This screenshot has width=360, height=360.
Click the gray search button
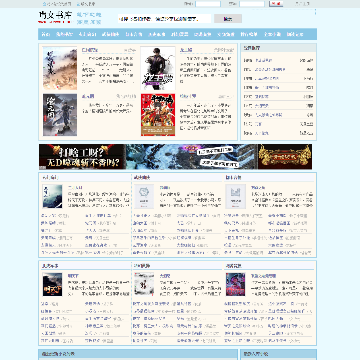(228, 19)
